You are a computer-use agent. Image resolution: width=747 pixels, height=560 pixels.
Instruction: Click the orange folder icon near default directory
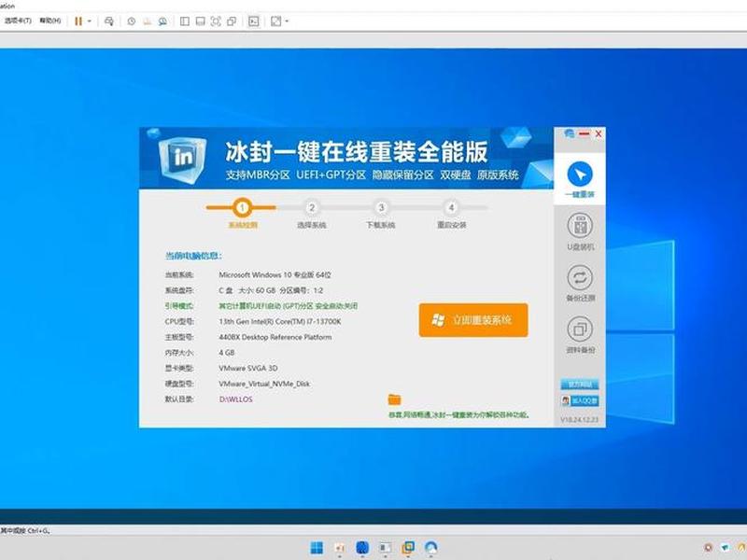394,399
